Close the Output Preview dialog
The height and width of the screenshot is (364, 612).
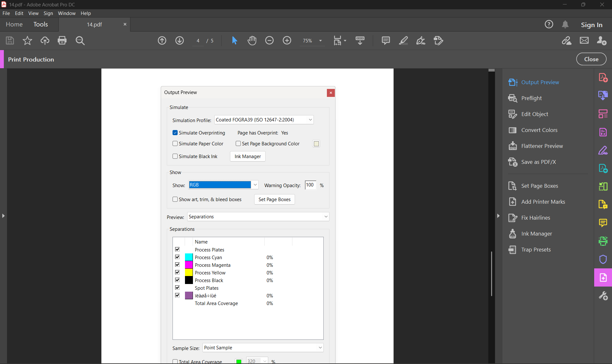click(x=331, y=93)
